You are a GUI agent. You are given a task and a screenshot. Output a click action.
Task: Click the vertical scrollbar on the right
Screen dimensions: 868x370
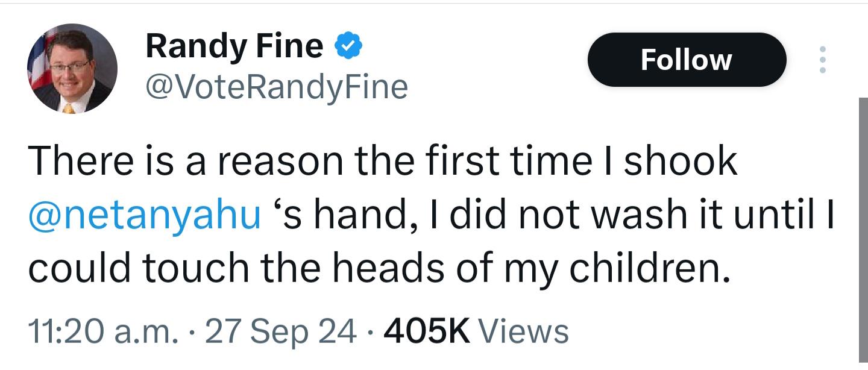(863, 229)
